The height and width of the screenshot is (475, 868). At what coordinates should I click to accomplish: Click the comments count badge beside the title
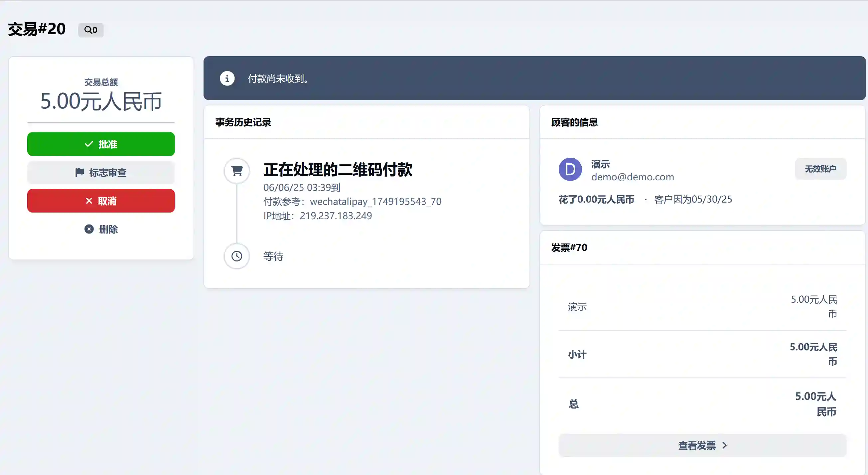(x=91, y=30)
